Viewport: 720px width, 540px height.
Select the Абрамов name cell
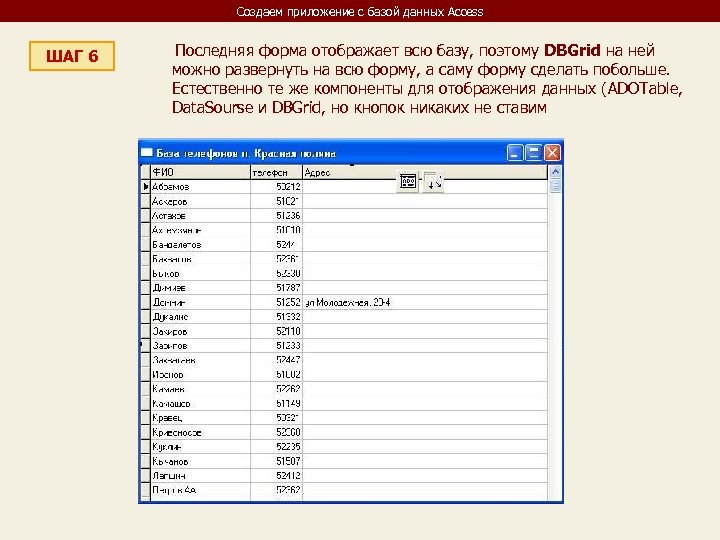tap(201, 186)
